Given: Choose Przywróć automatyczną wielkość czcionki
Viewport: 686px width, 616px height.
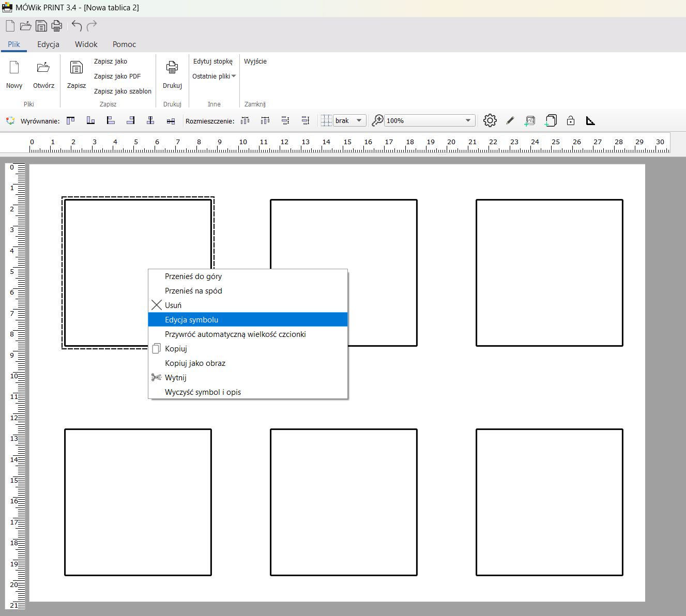Looking at the screenshot, I should tap(248, 334).
